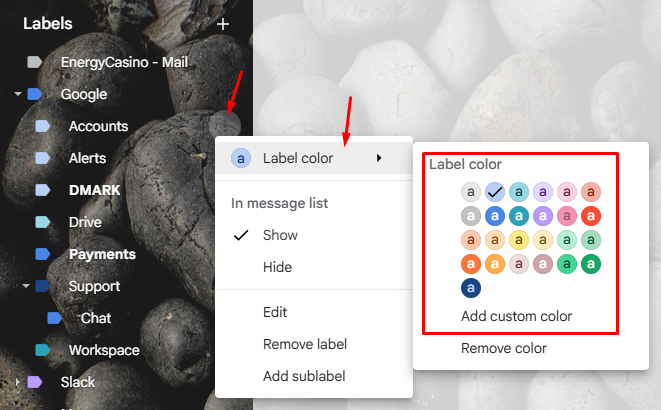Pick the checked light blue color swatch

pos(495,192)
